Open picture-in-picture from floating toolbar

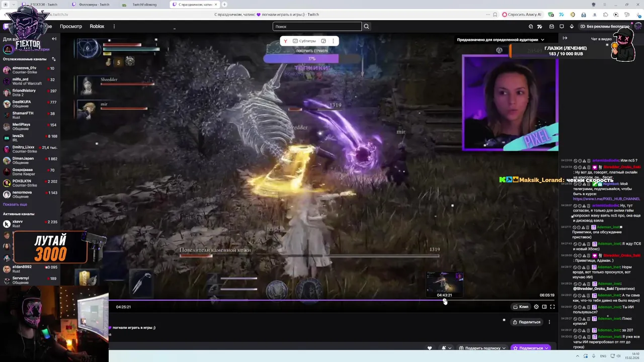324,41
